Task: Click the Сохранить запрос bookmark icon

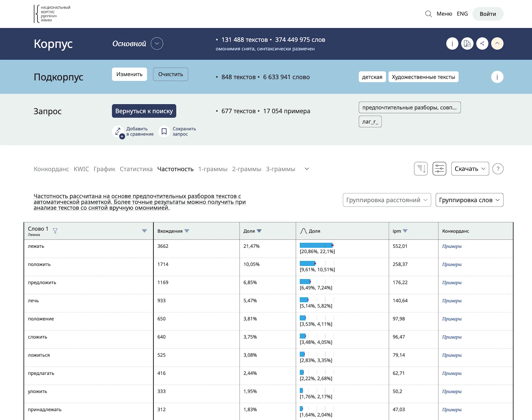Action: [x=164, y=131]
